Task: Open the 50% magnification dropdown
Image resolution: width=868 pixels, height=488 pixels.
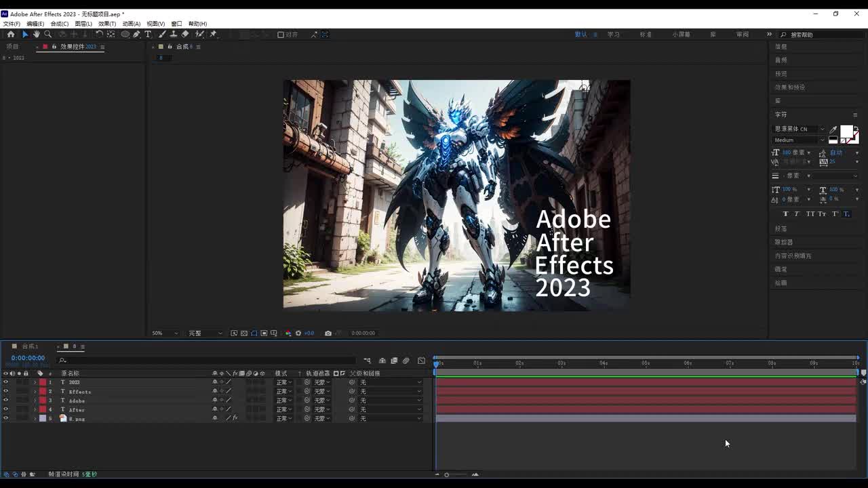Action: (x=165, y=333)
